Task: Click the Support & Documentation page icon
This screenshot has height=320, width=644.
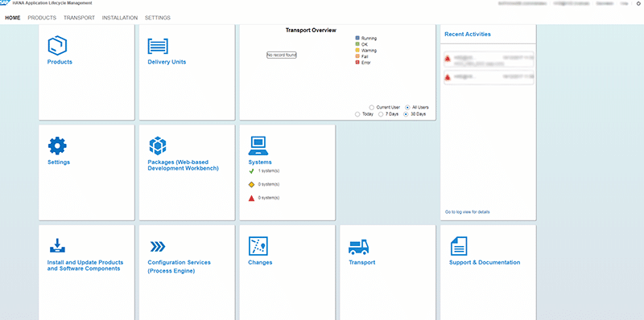Action: 459,246
